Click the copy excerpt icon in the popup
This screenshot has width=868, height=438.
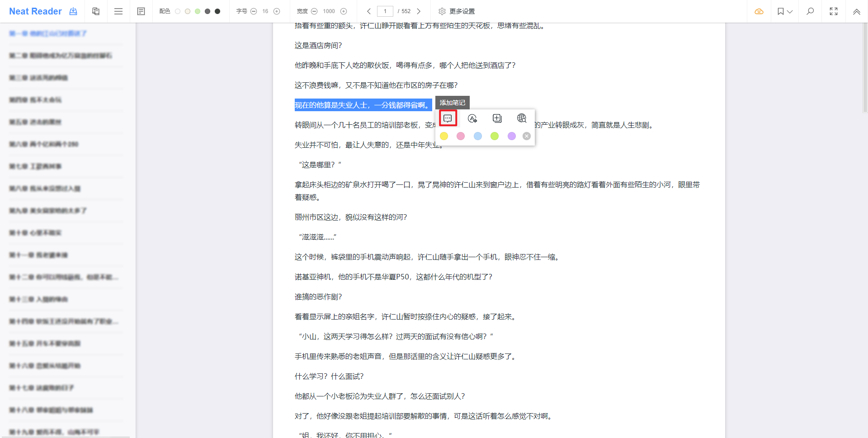click(497, 118)
